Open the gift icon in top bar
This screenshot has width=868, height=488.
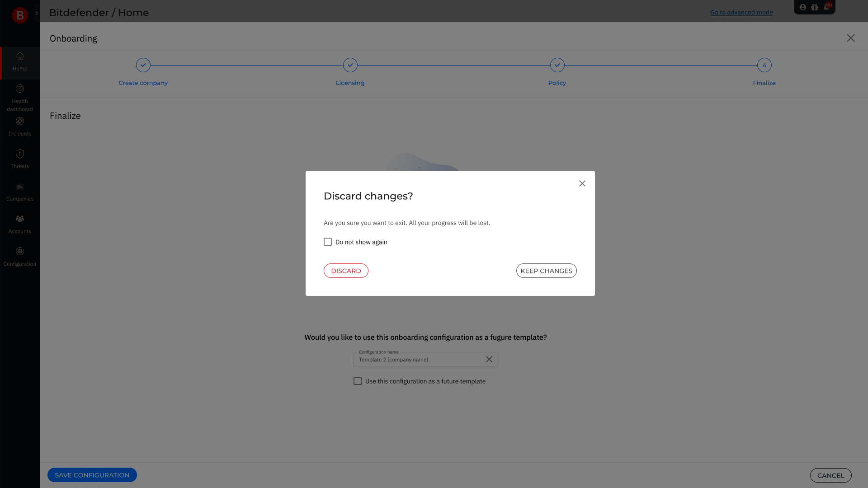815,7
